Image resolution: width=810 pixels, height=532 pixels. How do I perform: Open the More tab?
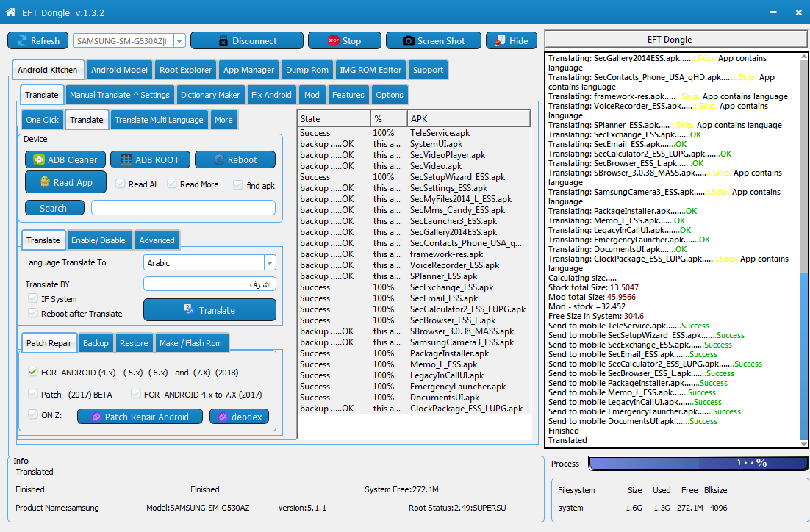[223, 120]
